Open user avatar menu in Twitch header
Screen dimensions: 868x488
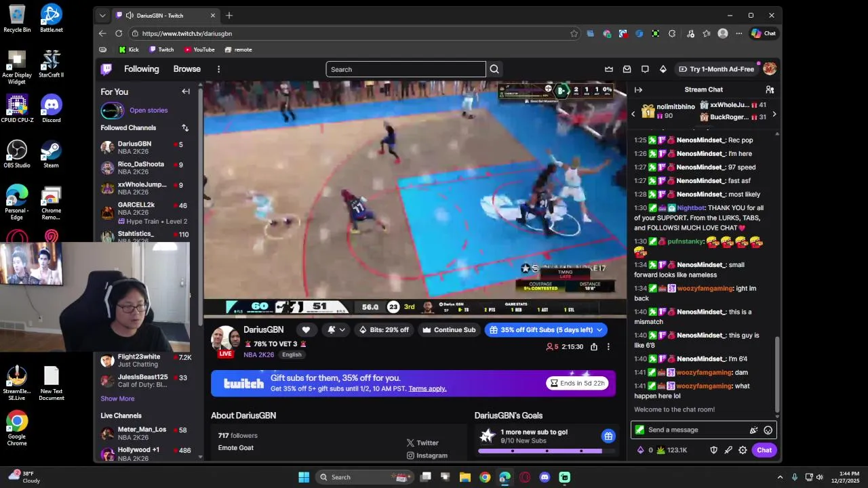pyautogui.click(x=770, y=69)
